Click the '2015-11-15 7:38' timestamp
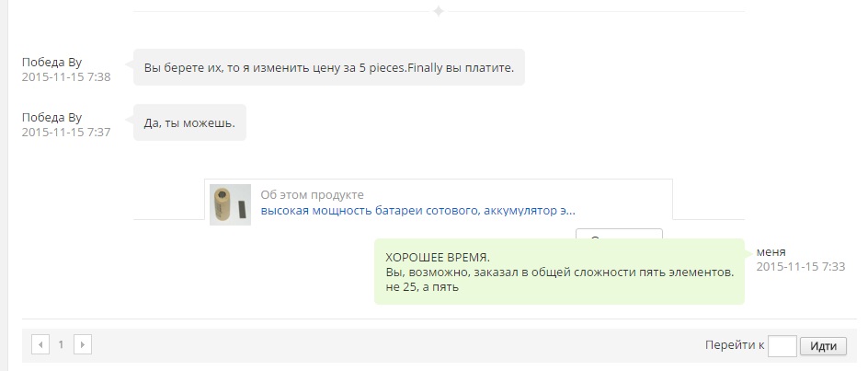Viewport: 868px width, 371px height. point(66,77)
